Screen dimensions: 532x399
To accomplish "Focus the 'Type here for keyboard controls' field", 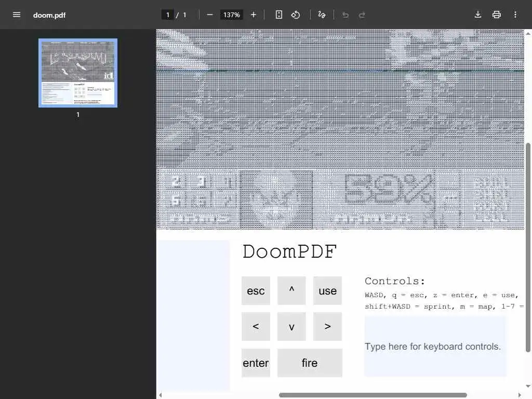I will (436, 347).
